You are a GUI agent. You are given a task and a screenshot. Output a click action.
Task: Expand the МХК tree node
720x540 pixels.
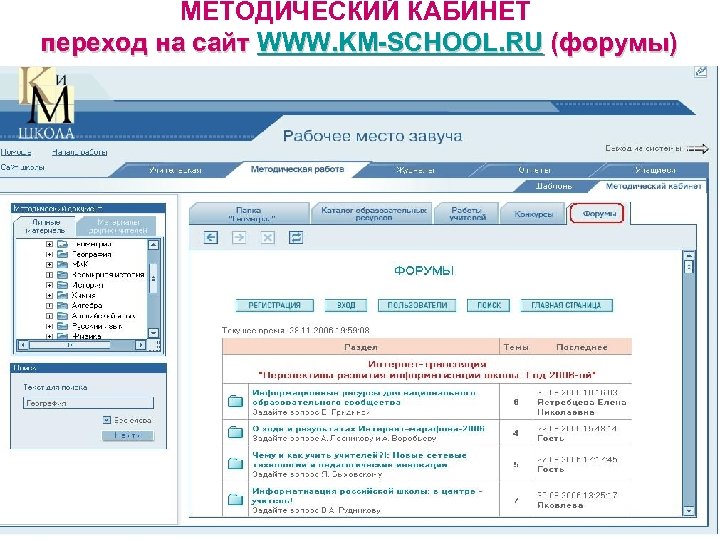49,264
